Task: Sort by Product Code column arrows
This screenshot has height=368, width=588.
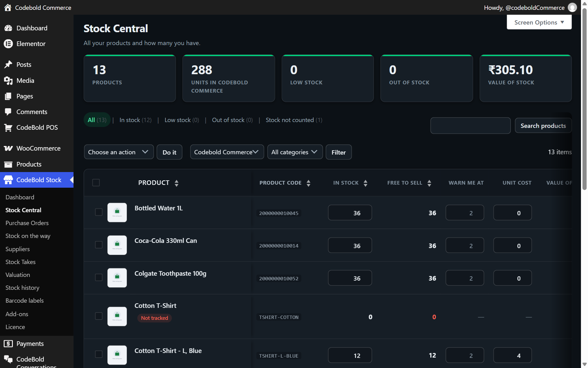Action: tap(308, 183)
